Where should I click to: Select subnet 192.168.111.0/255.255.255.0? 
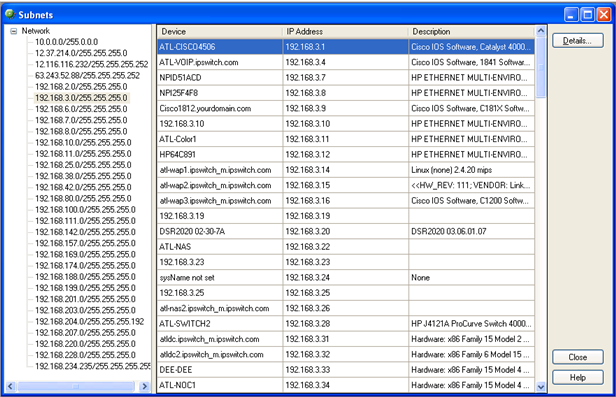tap(85, 221)
